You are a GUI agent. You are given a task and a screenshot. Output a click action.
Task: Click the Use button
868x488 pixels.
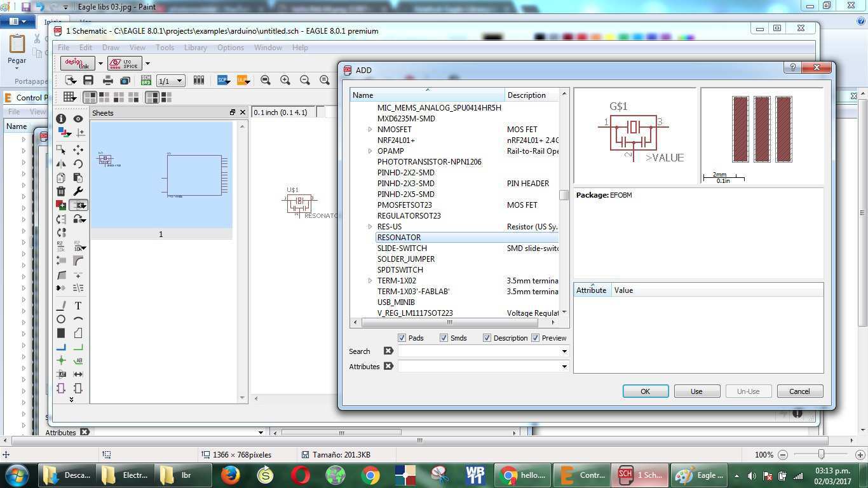pyautogui.click(x=696, y=391)
